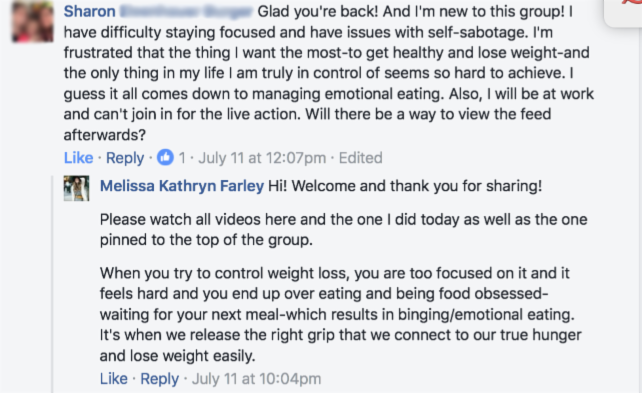Like Melissa Kathryn Farley's reply
This screenshot has width=642, height=393.
click(x=114, y=379)
